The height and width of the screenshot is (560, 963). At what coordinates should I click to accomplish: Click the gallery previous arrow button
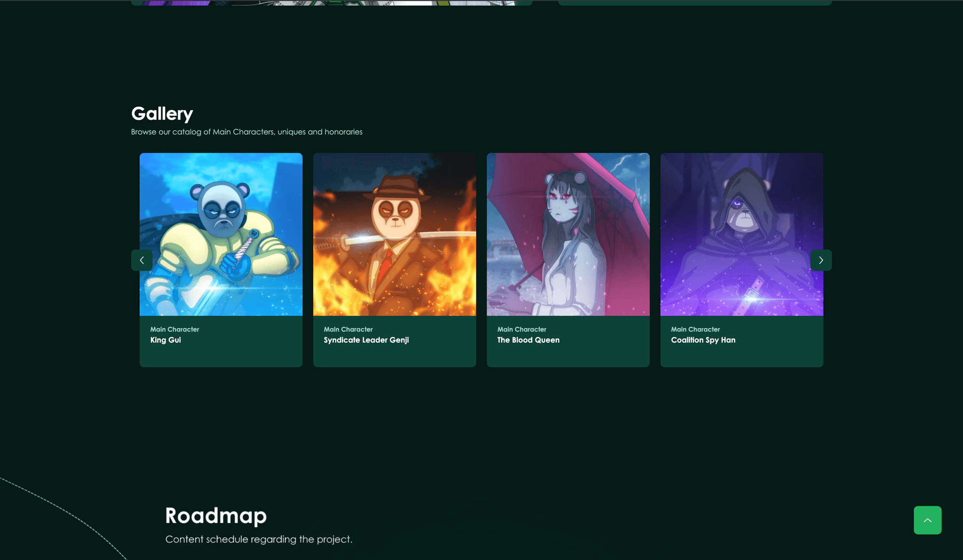[x=142, y=260]
